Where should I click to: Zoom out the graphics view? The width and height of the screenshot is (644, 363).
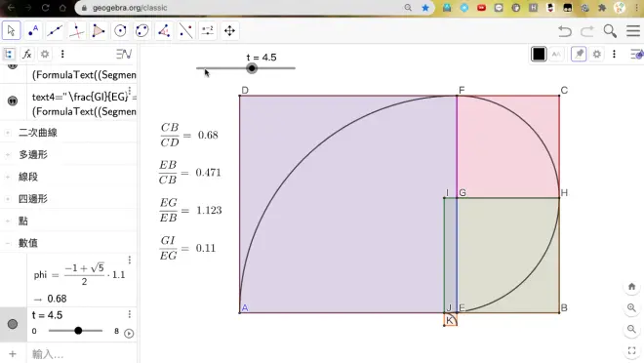pyautogui.click(x=631, y=329)
